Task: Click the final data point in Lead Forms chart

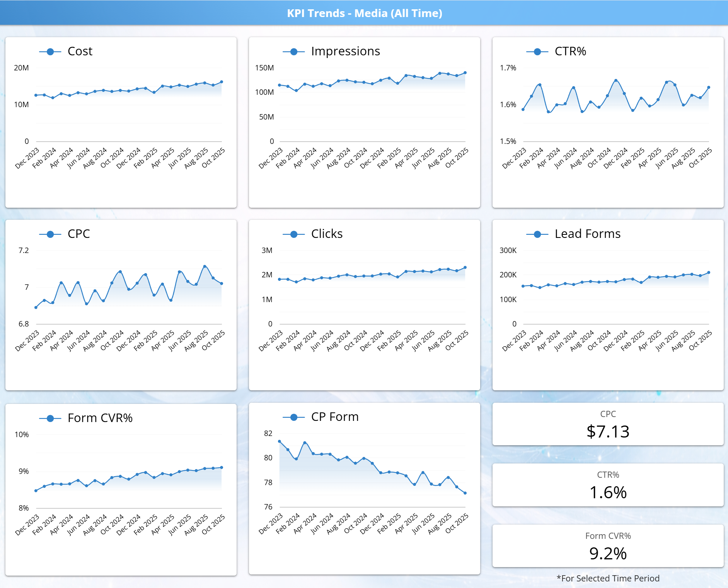Action: tap(709, 272)
